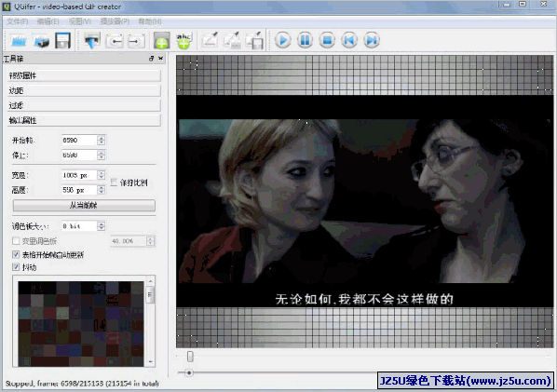Click the middle pencil-over-frames icon
Screen dimensions: 557x392
tap(232, 40)
